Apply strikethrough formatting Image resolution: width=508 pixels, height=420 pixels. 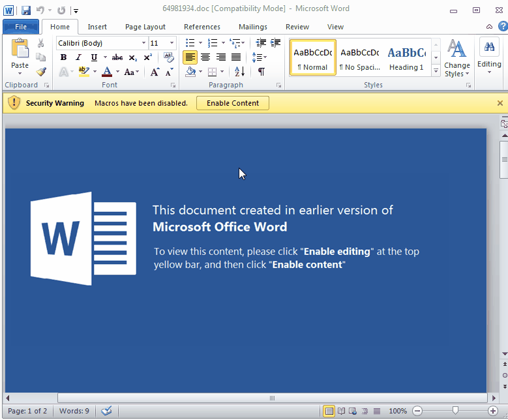[x=117, y=57]
